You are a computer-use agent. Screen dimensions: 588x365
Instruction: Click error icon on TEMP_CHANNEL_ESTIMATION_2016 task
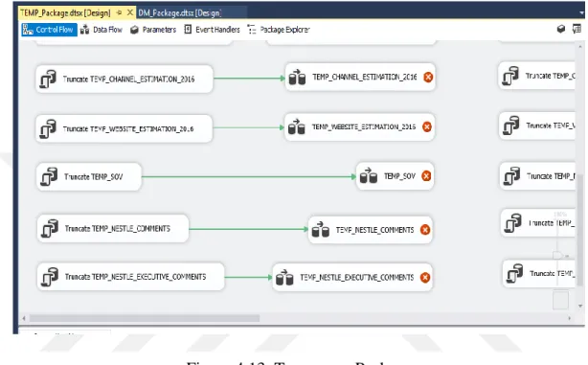click(x=428, y=77)
